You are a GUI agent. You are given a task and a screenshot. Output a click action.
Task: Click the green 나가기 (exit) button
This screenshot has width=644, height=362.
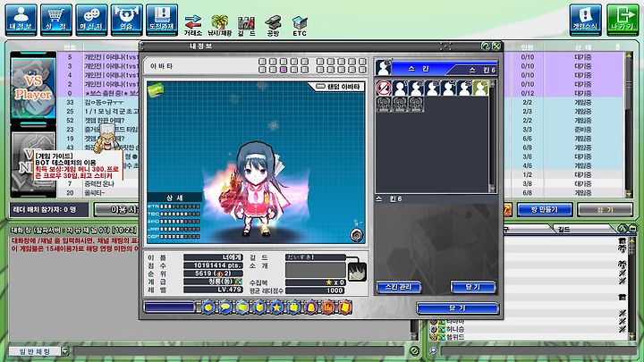pyautogui.click(x=623, y=20)
